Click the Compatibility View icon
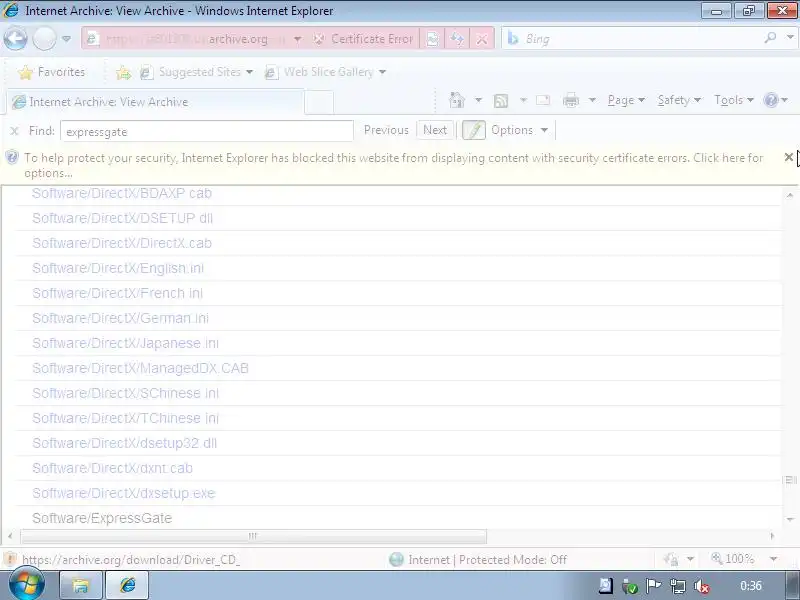The height and width of the screenshot is (600, 800). [432, 39]
